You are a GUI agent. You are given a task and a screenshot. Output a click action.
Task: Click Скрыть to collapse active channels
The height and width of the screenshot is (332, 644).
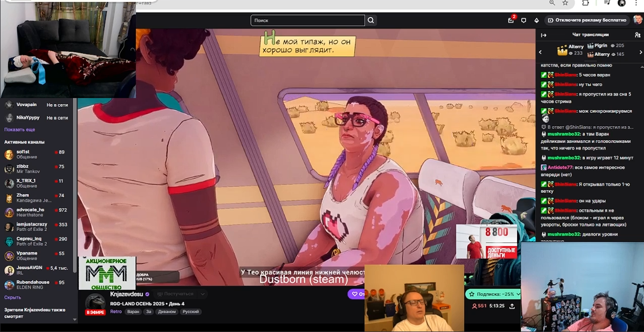[x=13, y=297]
